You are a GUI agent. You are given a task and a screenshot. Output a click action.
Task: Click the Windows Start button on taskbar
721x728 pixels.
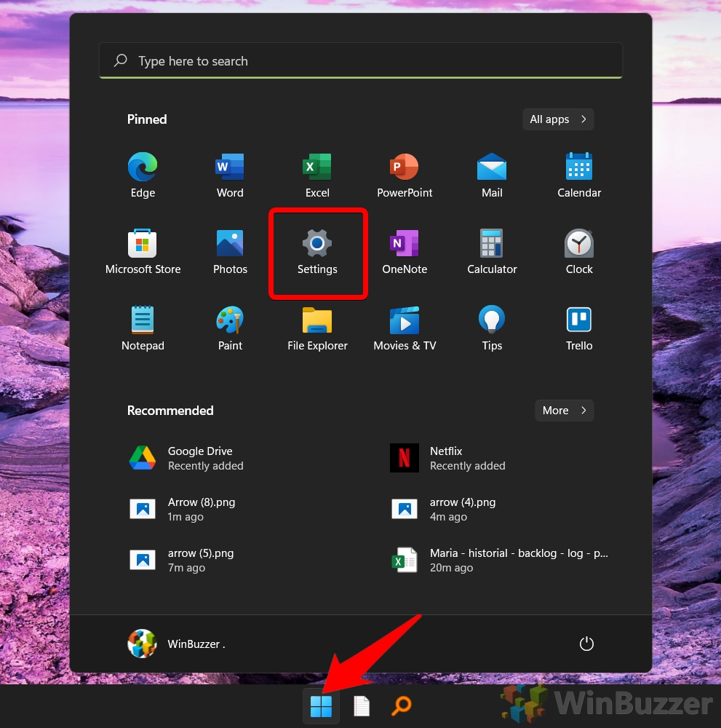pos(321,706)
